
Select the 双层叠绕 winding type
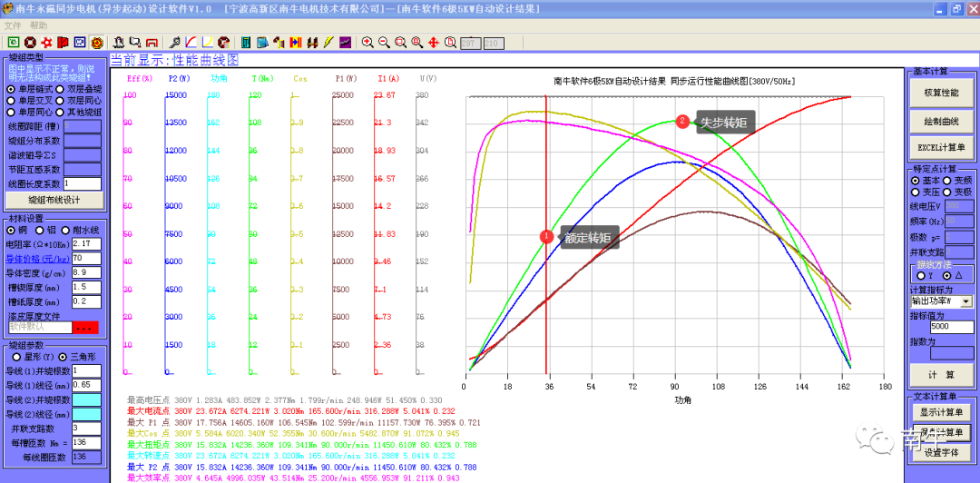78,90
